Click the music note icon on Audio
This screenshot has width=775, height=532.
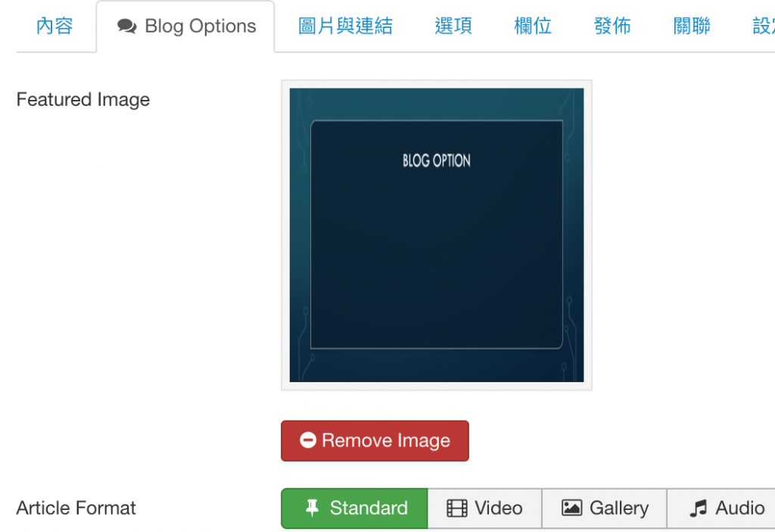698,508
